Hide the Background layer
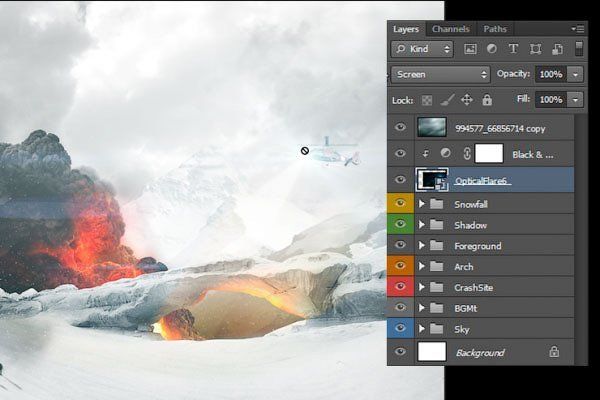The height and width of the screenshot is (400, 600). click(x=400, y=351)
